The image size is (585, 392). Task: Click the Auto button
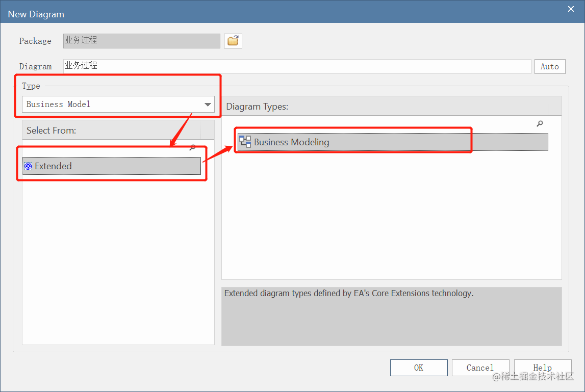pyautogui.click(x=550, y=66)
